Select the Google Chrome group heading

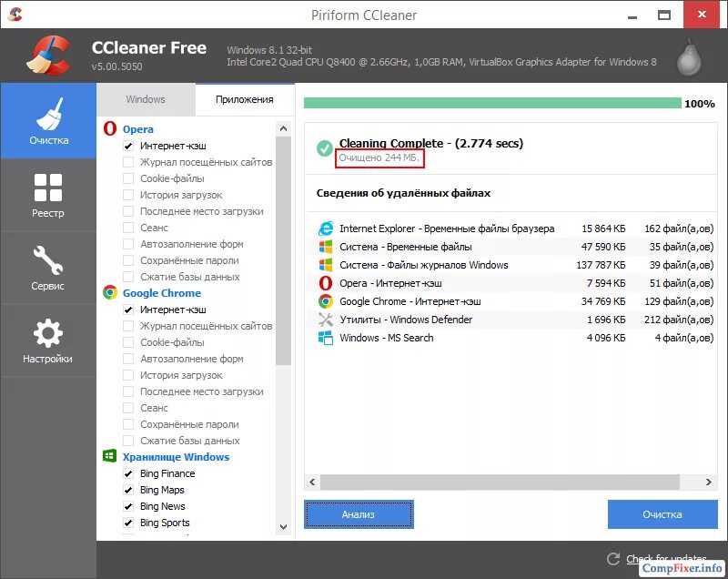point(162,293)
